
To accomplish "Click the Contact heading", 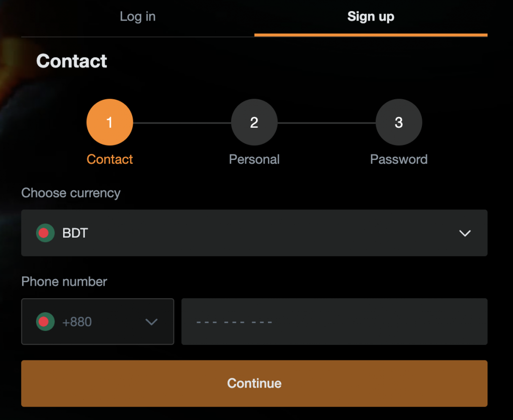I will click(x=71, y=61).
